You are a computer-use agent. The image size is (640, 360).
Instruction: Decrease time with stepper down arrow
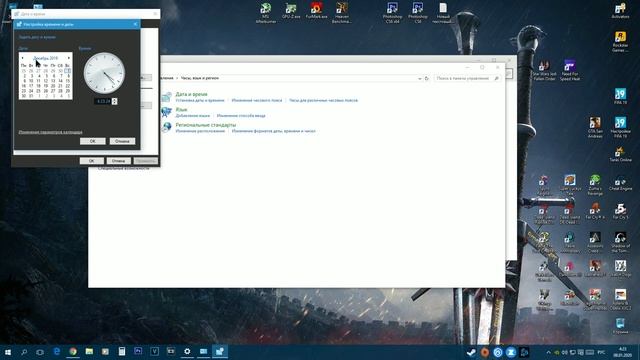tap(115, 103)
